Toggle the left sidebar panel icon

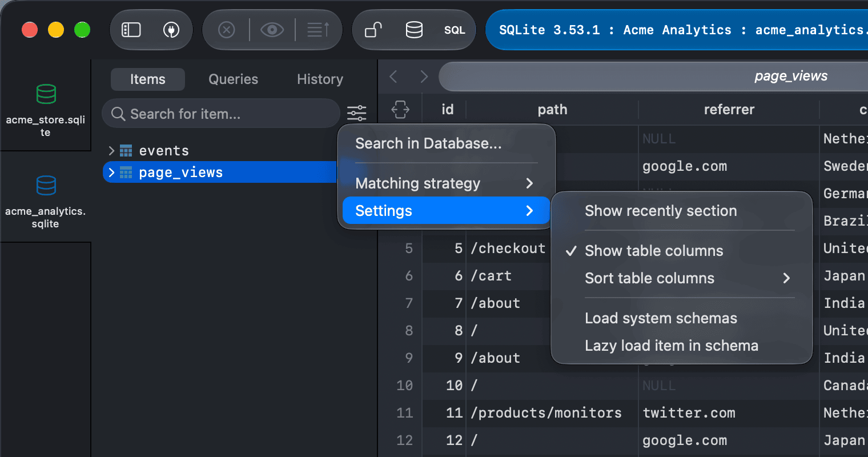131,30
